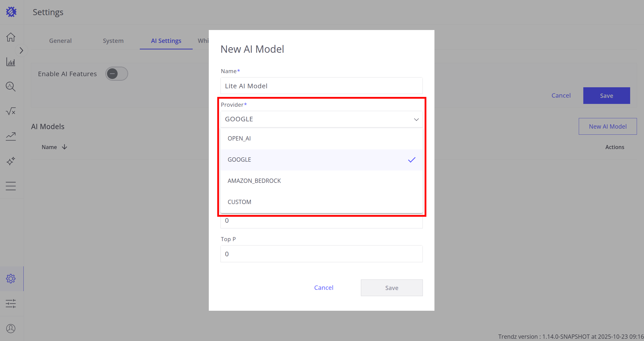Expand the sidebar with chevron arrow

(x=21, y=51)
